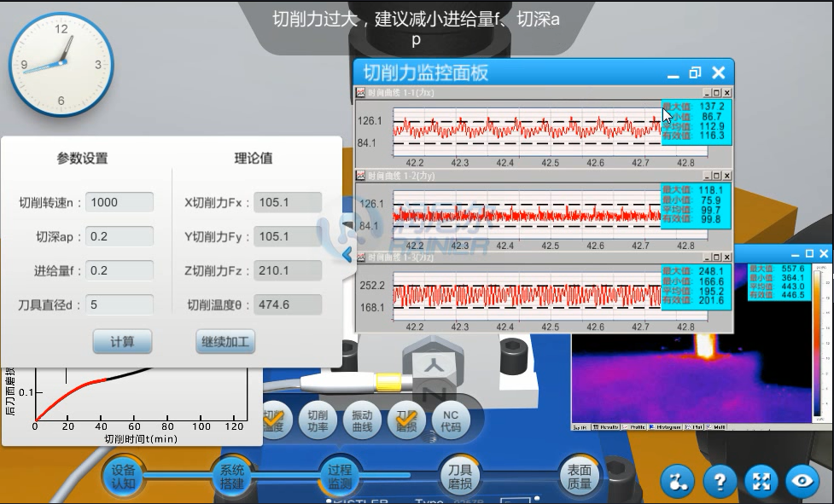Click the 设备认知 stage circle

(x=124, y=477)
